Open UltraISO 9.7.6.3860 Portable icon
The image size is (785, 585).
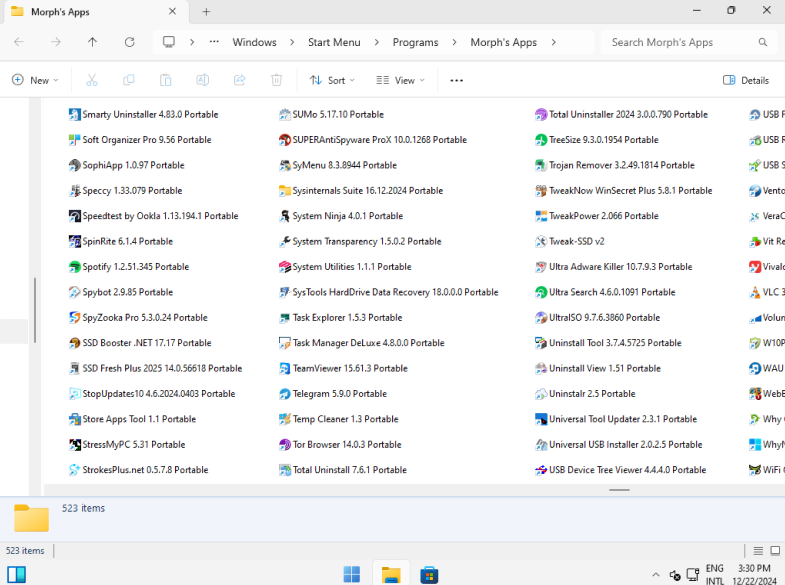tap(541, 318)
